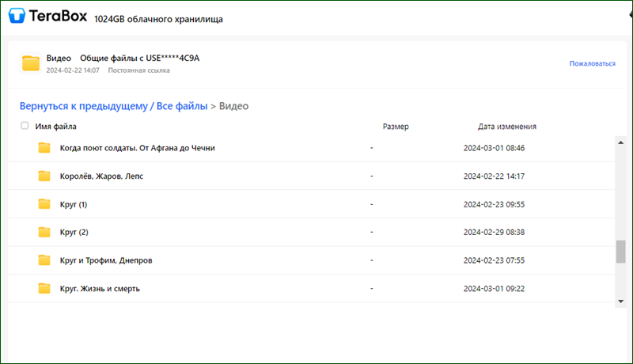Image resolution: width=633 pixels, height=364 pixels.
Task: Click date 2024-03-01 09:22
Action: (x=494, y=289)
